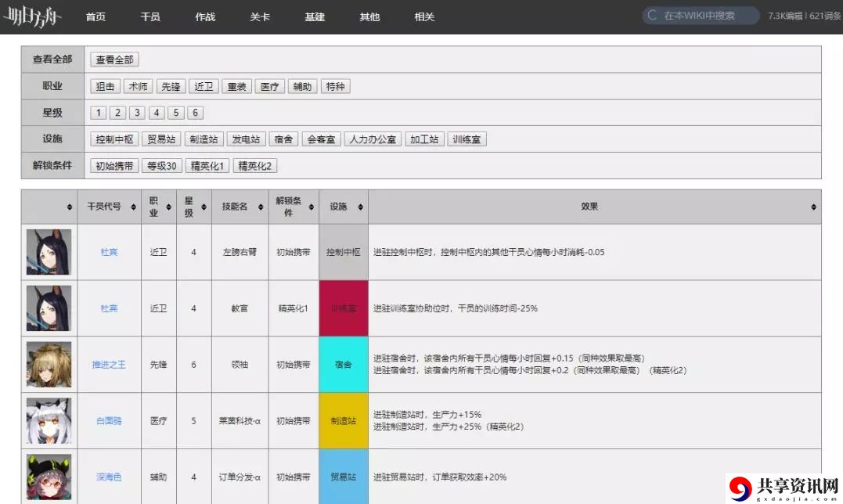This screenshot has height=504, width=843.
Task: Select the 训练室 facility filter button
Action: click(467, 139)
